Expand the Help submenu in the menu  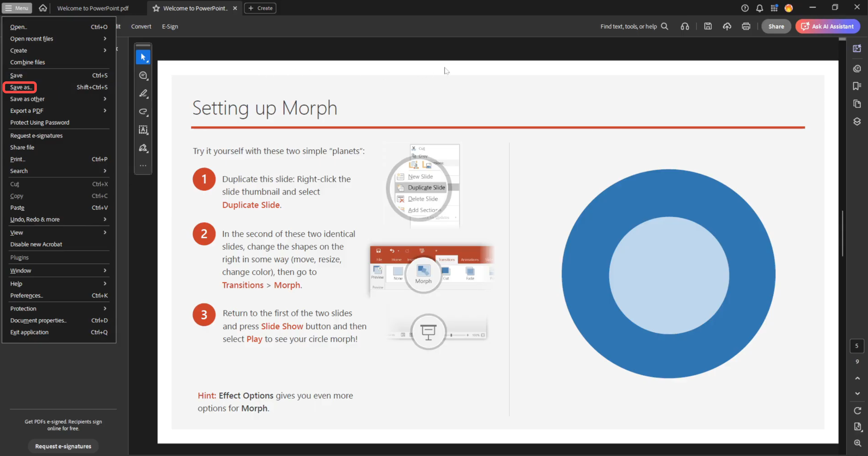pos(59,284)
